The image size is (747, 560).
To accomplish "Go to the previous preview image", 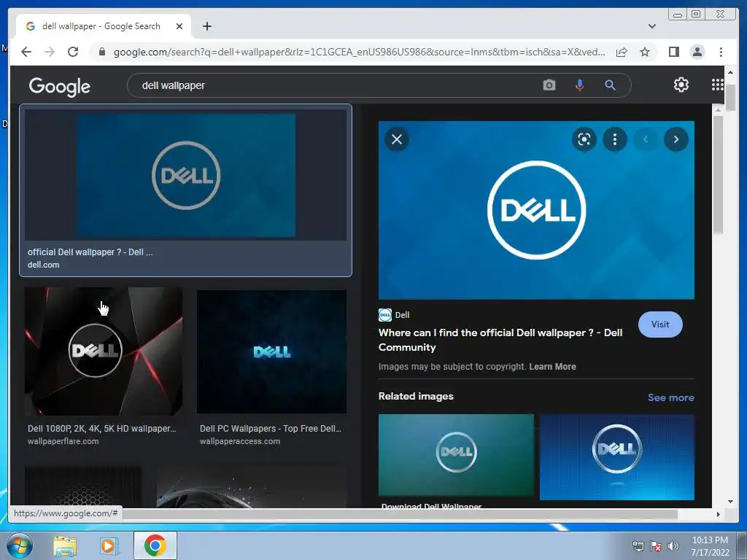I will [x=646, y=139].
